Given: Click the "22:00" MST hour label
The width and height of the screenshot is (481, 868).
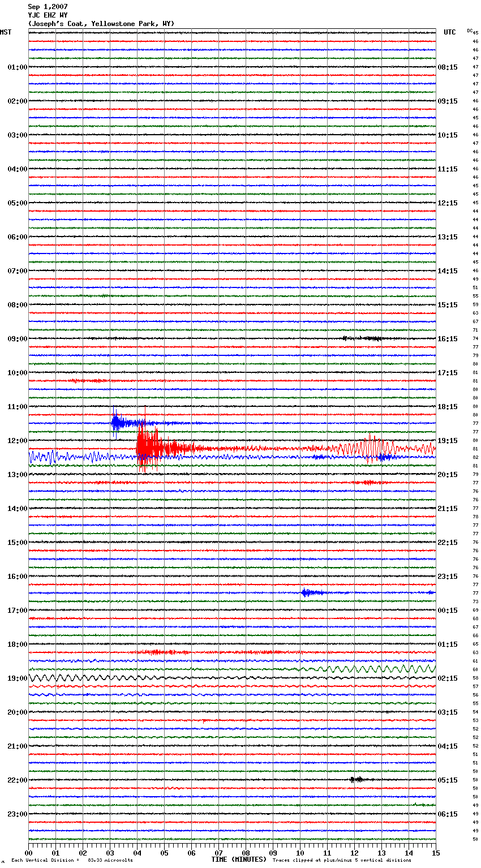Looking at the screenshot, I should 17,780.
